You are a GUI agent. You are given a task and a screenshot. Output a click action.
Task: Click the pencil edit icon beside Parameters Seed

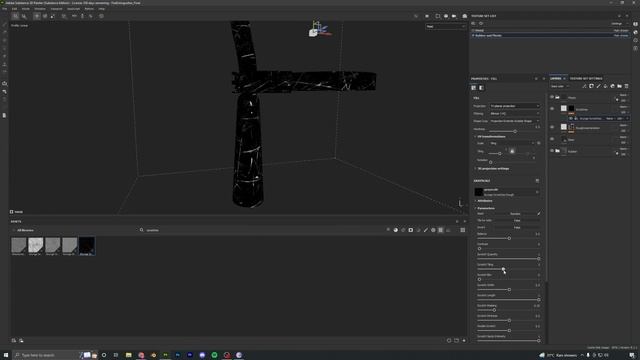point(539,213)
